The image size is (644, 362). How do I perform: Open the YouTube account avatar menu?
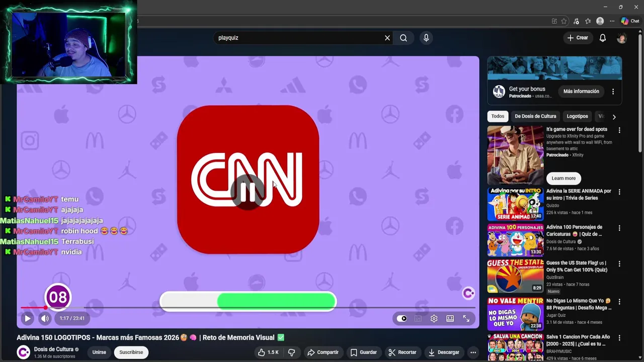pyautogui.click(x=622, y=38)
